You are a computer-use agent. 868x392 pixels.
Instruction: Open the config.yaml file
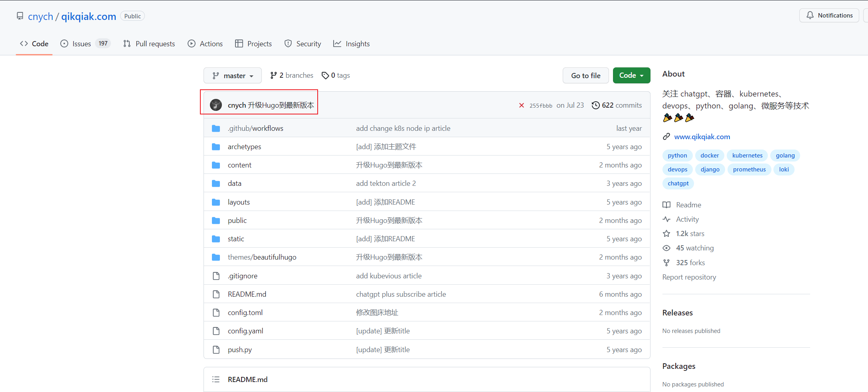[x=245, y=331]
